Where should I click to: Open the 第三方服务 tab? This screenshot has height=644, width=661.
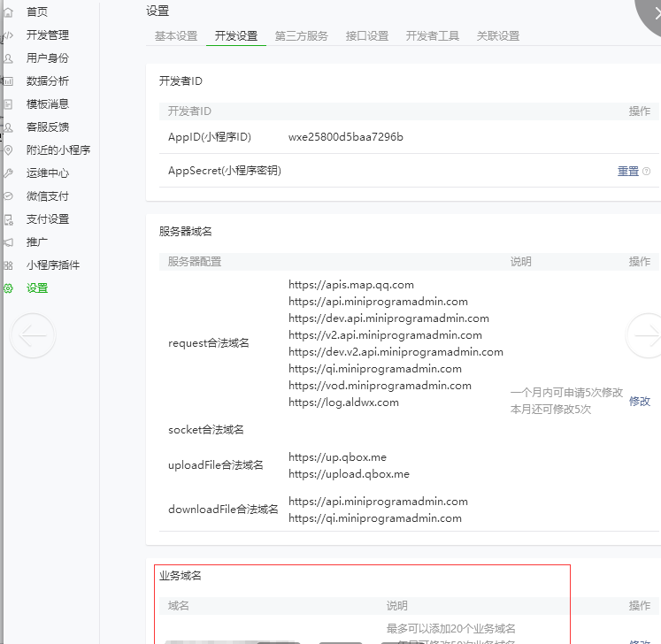click(x=301, y=36)
